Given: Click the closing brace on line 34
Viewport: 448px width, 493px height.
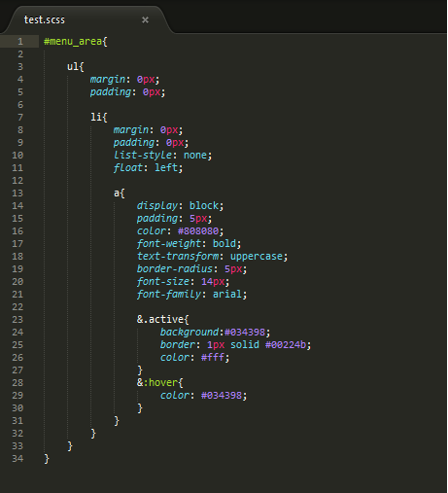Looking at the screenshot, I should point(47,459).
